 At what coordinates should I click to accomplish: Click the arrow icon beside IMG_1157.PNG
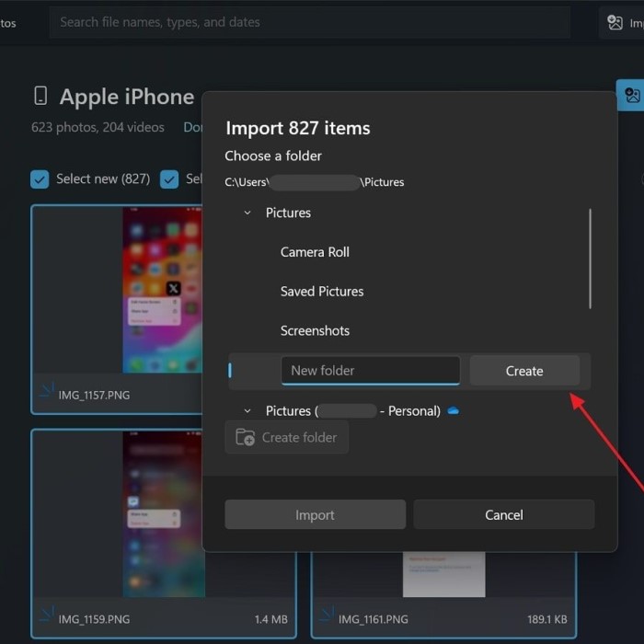(47, 390)
